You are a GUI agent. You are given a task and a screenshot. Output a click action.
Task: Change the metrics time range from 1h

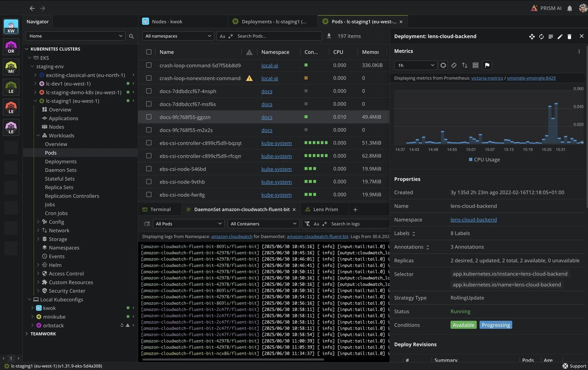tap(415, 65)
